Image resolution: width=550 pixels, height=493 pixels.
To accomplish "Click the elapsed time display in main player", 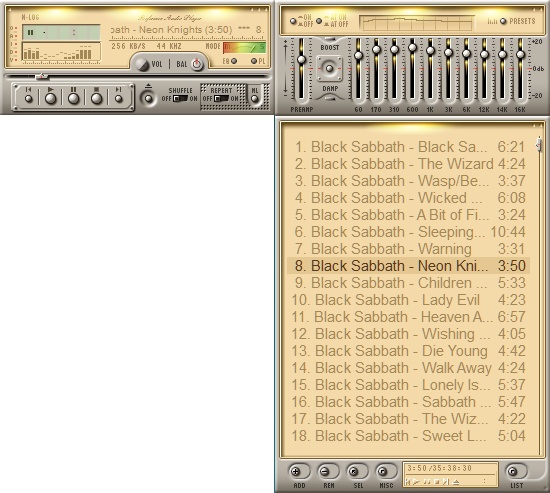I will 61,32.
